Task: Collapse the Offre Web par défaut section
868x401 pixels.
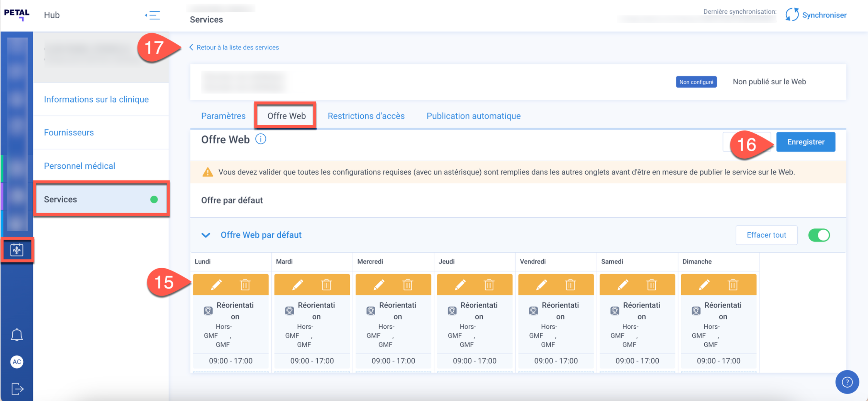Action: coord(206,235)
